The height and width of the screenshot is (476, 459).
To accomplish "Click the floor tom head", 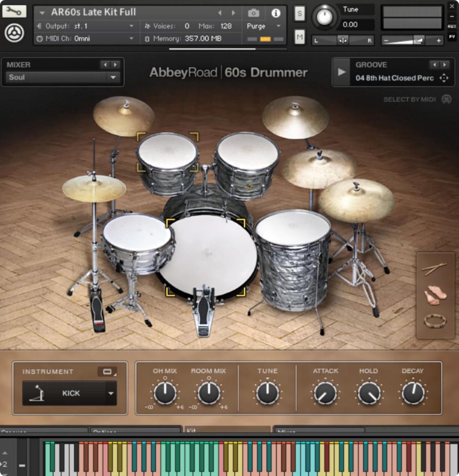I will pyautogui.click(x=293, y=228).
